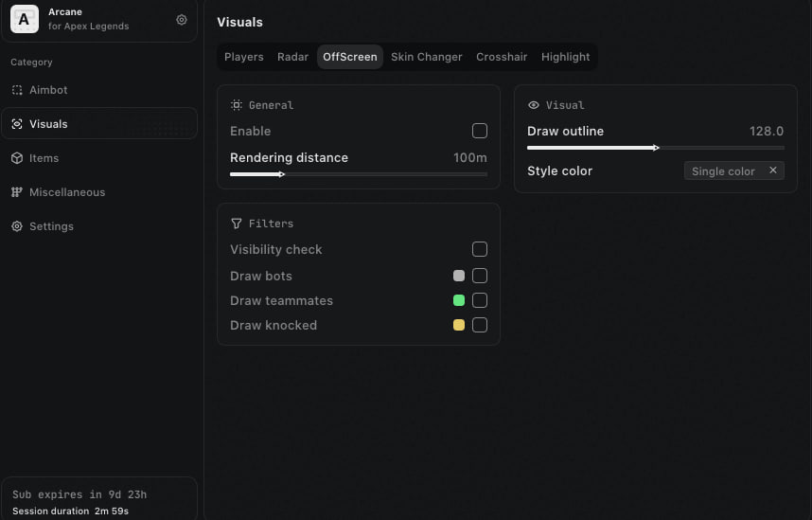812x520 pixels.
Task: Click the Draw outline slider track
Action: [719, 148]
